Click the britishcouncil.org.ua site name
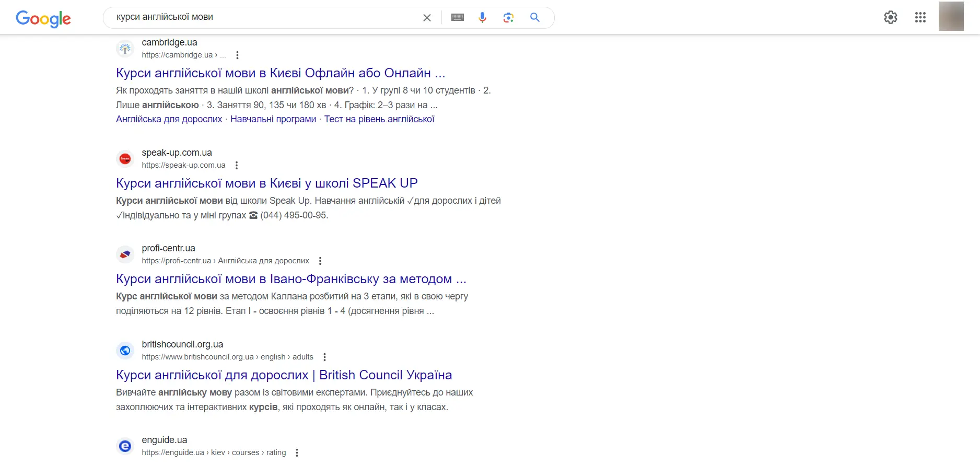The height and width of the screenshot is (465, 980). click(x=182, y=344)
